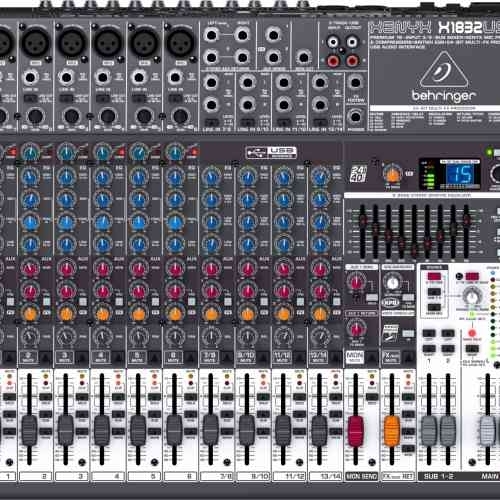Click the red MON SEND fader

(x=356, y=431)
